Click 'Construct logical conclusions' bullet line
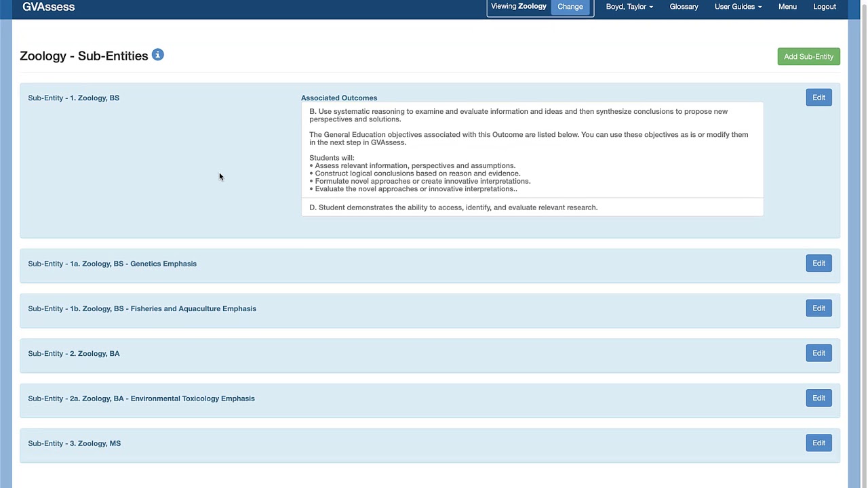868x488 pixels. (415, 174)
